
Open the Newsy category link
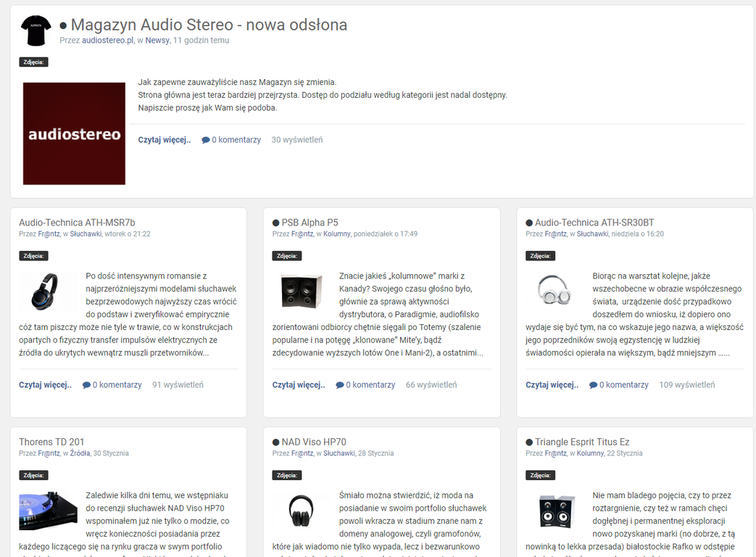pyautogui.click(x=157, y=41)
